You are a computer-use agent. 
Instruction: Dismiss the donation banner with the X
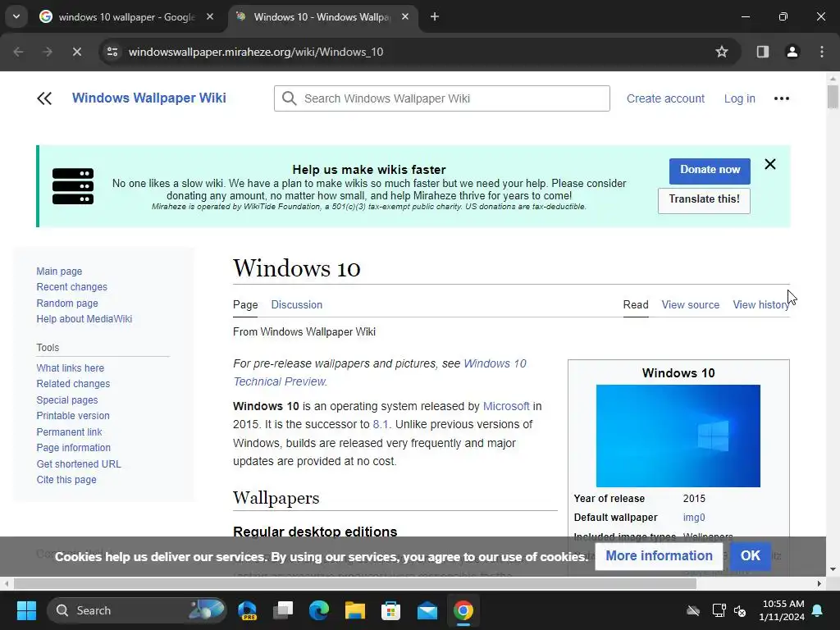pyautogui.click(x=769, y=164)
